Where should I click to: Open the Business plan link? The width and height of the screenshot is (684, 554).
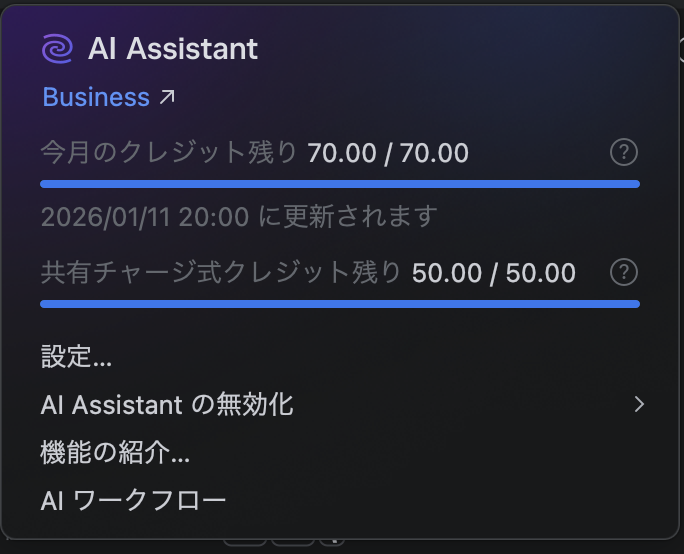96,97
